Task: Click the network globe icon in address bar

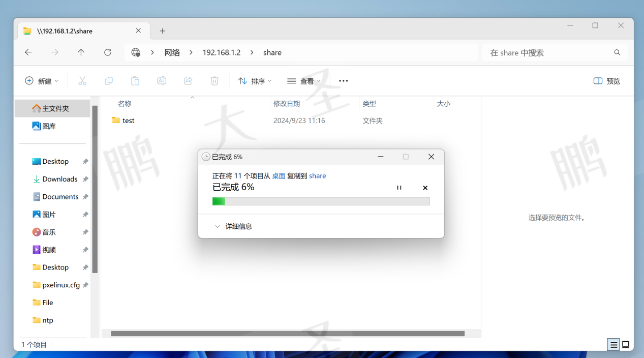Action: point(136,52)
